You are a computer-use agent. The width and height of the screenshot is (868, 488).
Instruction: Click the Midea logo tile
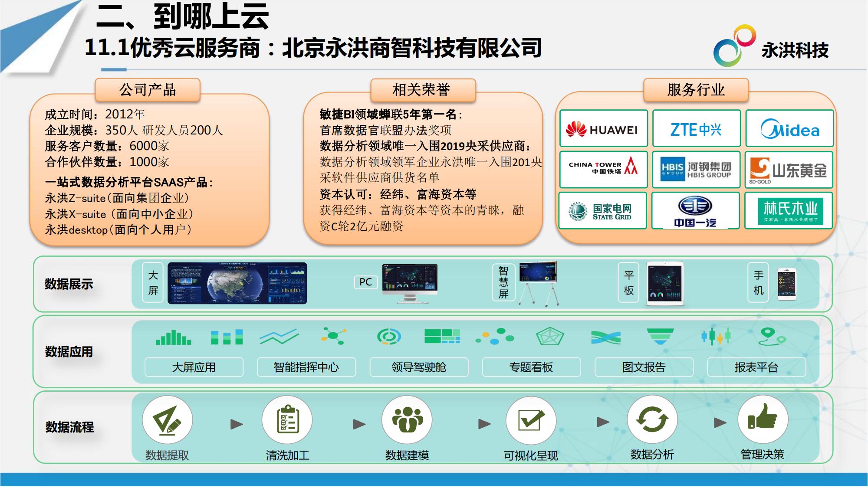click(x=789, y=128)
